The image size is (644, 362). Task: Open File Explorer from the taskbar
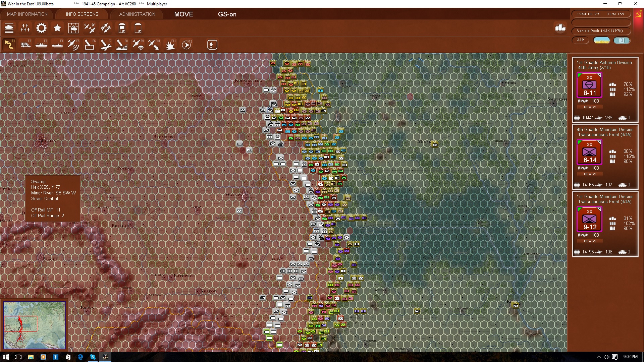[x=31, y=357]
